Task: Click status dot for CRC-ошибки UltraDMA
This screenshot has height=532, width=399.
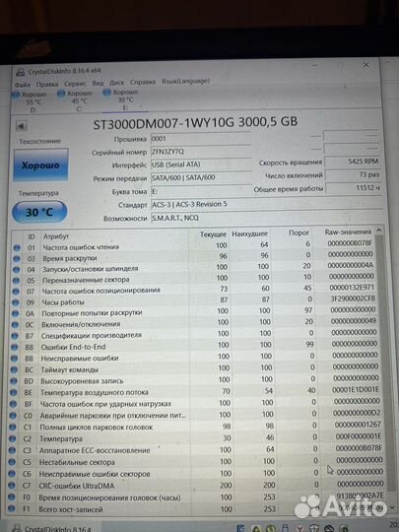Action: pyautogui.click(x=11, y=486)
